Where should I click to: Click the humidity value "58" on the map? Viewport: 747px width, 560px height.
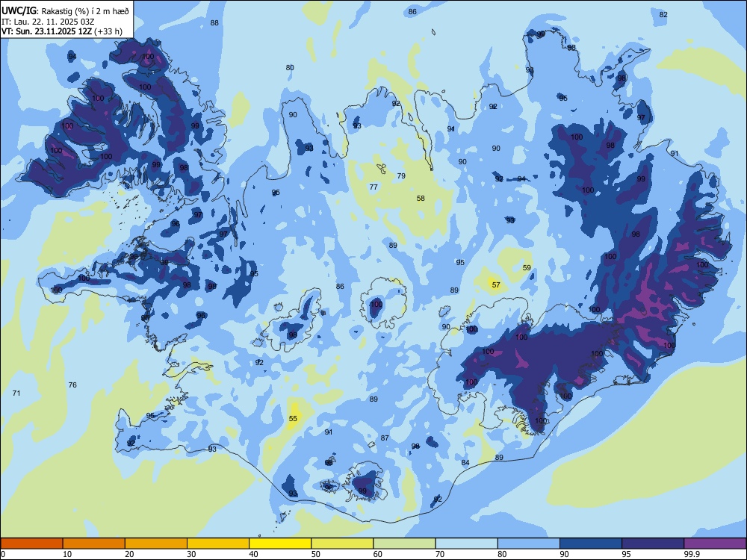(x=421, y=198)
